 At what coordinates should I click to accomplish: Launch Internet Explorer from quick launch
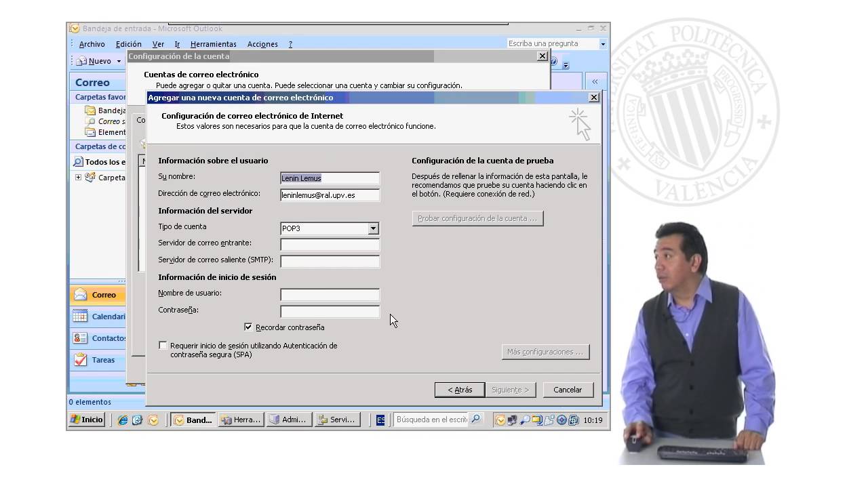[123, 420]
